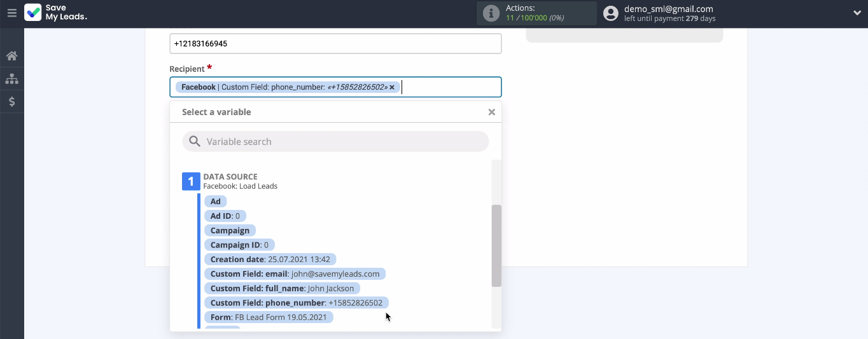Click the Recipient label
The image size is (868, 339).
point(187,69)
